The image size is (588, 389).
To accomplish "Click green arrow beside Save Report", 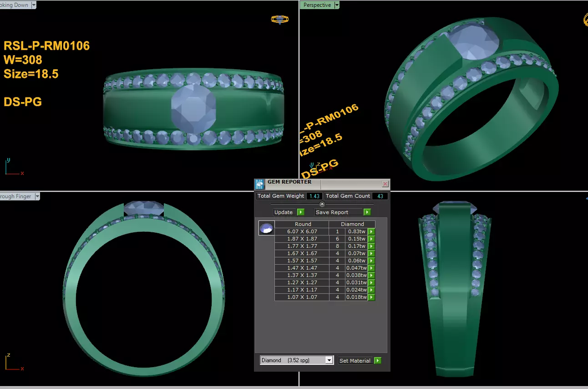I will (367, 212).
